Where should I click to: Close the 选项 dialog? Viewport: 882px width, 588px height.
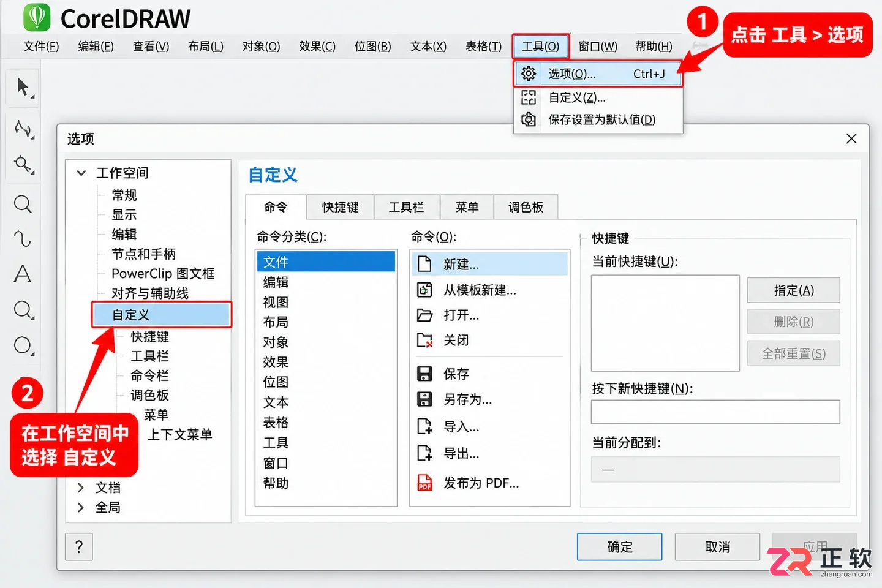pos(851,139)
